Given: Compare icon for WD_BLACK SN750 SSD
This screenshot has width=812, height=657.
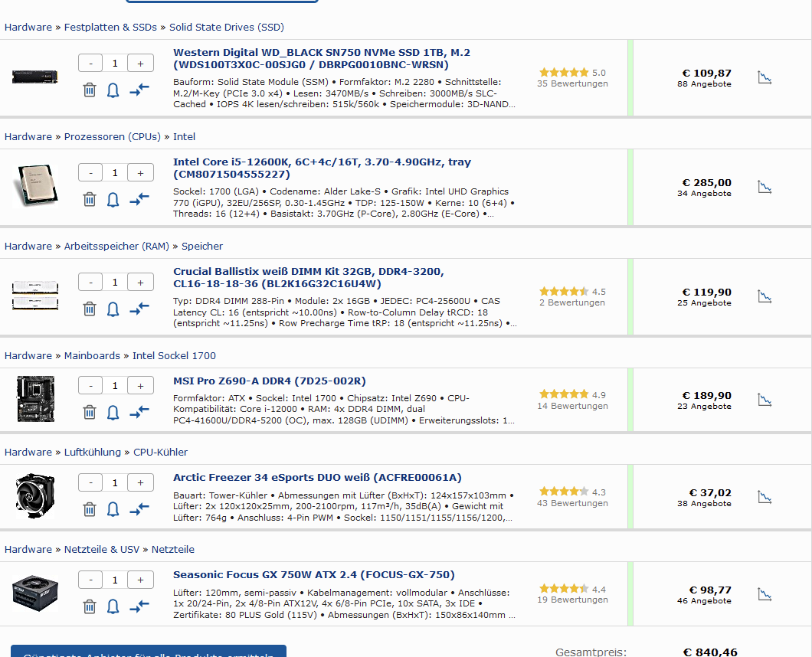Looking at the screenshot, I should tap(139, 90).
